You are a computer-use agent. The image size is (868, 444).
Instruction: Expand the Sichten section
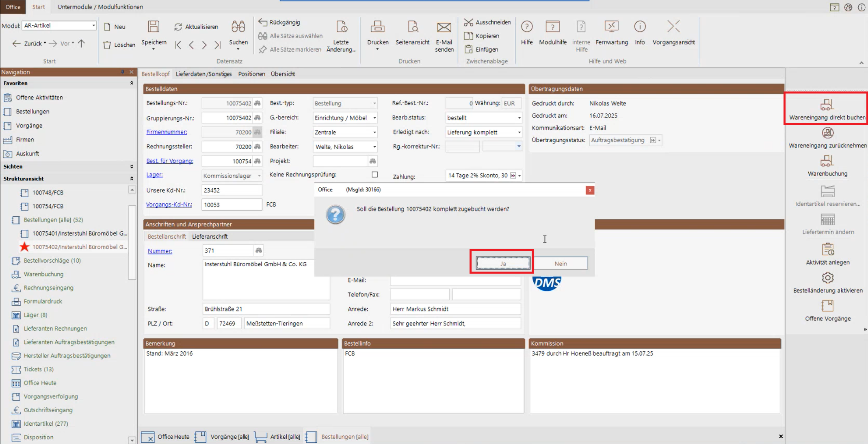(131, 166)
